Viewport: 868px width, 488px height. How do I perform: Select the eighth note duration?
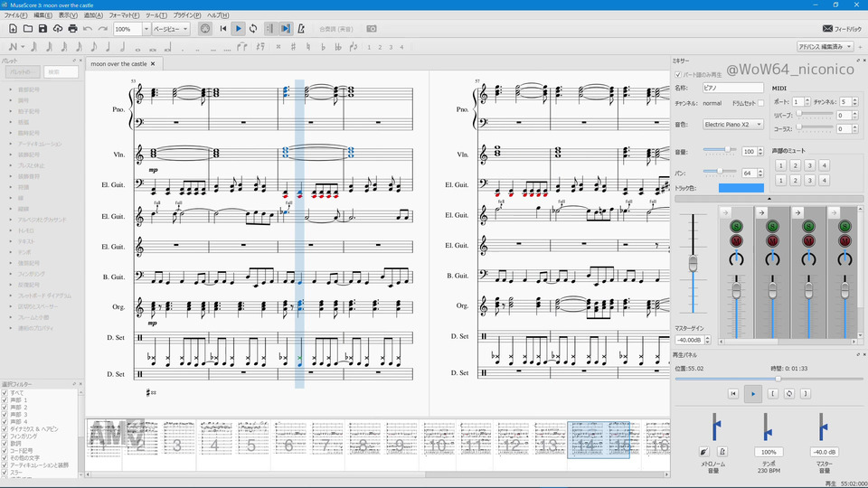93,48
